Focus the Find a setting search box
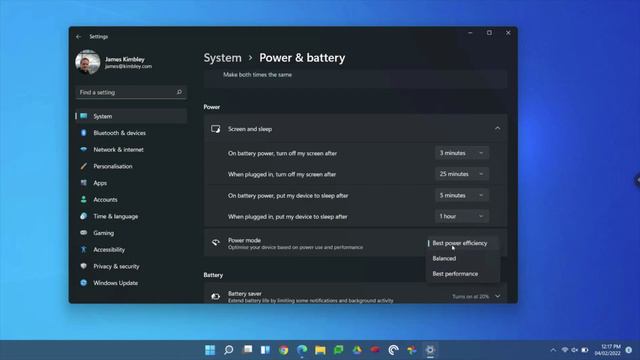The image size is (640, 360). pos(131,92)
